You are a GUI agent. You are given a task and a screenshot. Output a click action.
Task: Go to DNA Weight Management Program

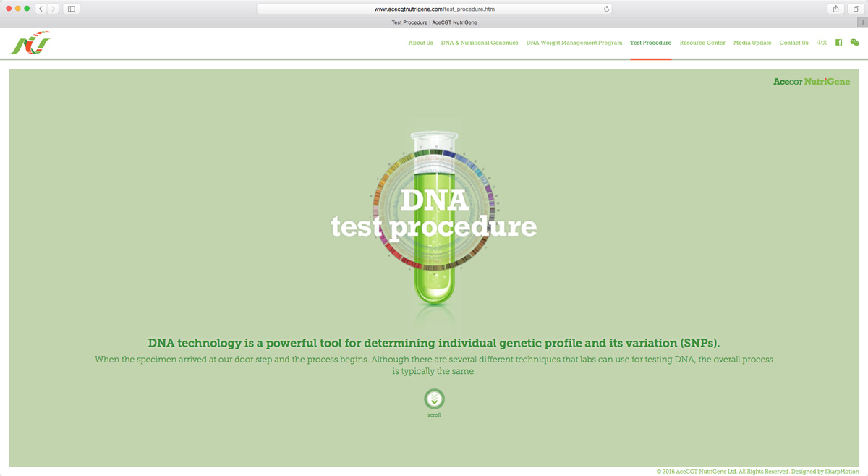click(x=574, y=43)
